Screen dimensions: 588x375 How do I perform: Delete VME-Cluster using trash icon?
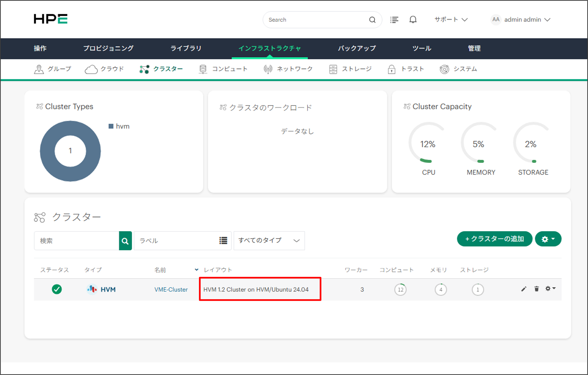[x=536, y=289]
